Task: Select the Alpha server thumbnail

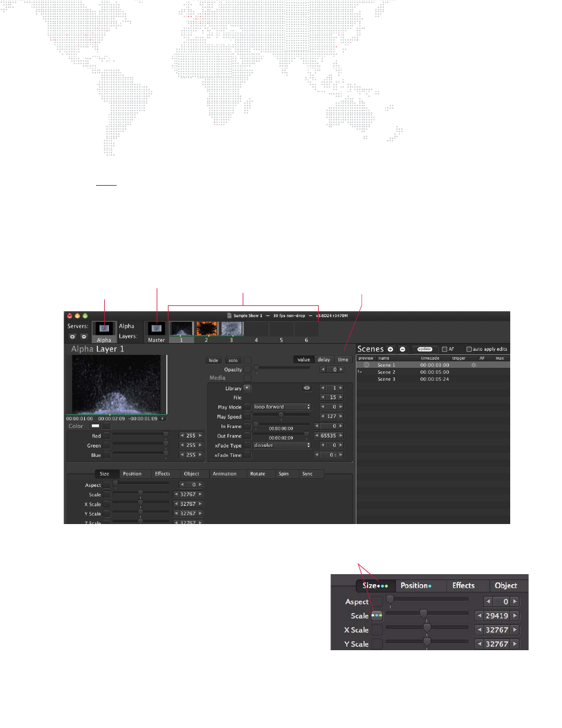Action: pos(104,329)
